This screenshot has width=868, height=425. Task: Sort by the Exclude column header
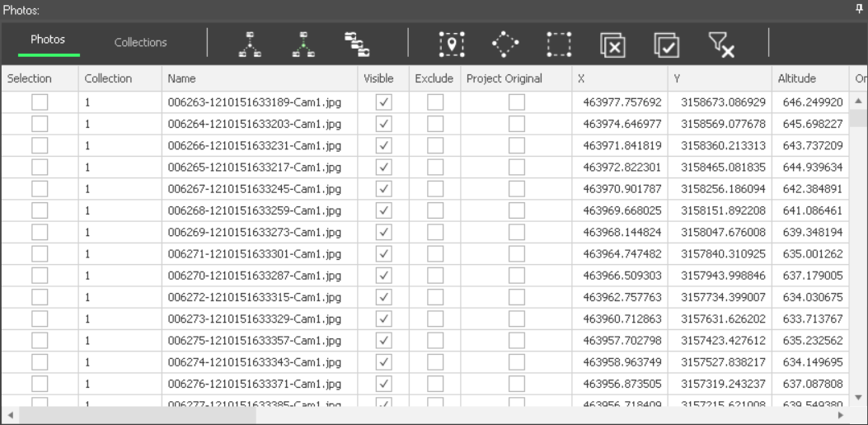click(434, 78)
